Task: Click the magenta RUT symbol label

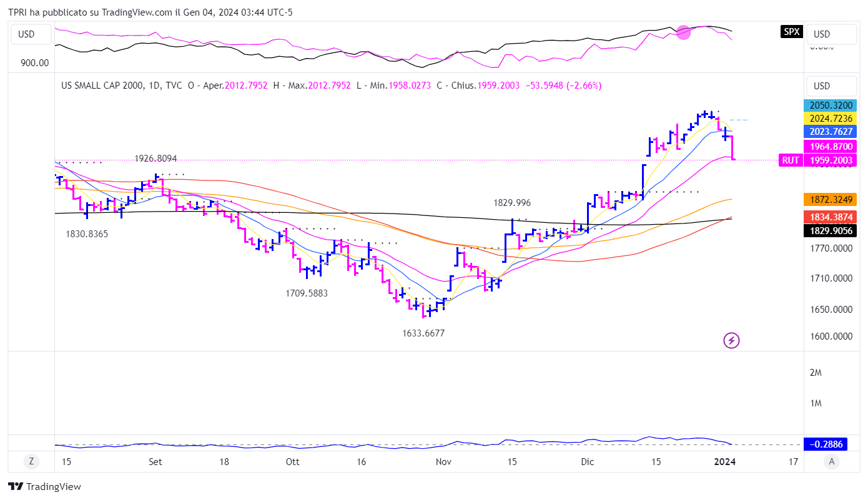Action: pos(791,160)
